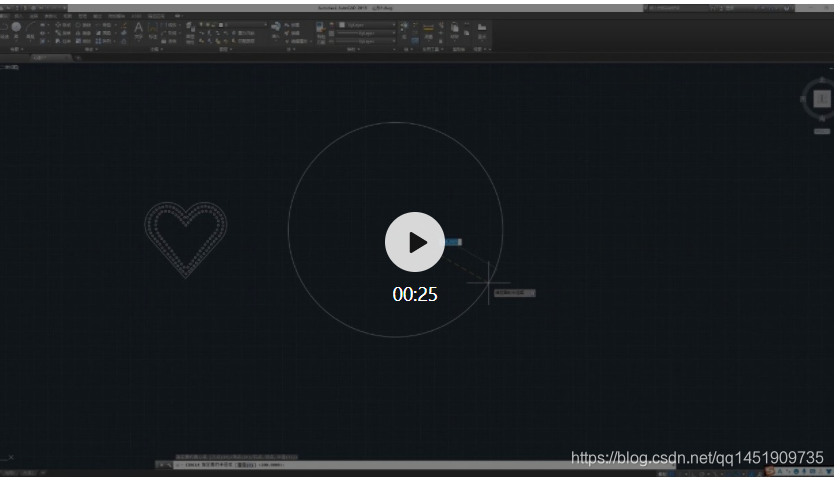Select the Measure ruler tool
The width and height of the screenshot is (834, 477).
(428, 28)
